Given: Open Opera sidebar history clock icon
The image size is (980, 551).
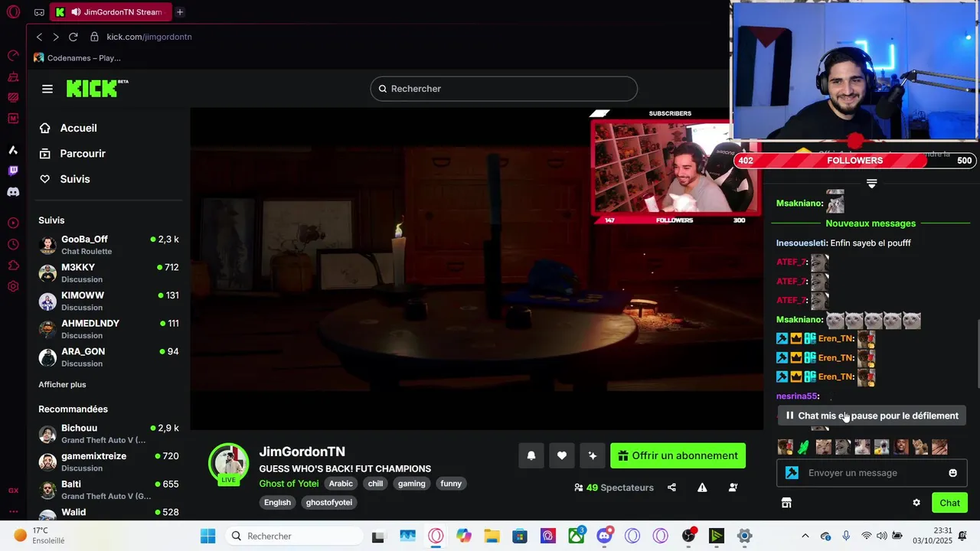Looking at the screenshot, I should [x=13, y=244].
